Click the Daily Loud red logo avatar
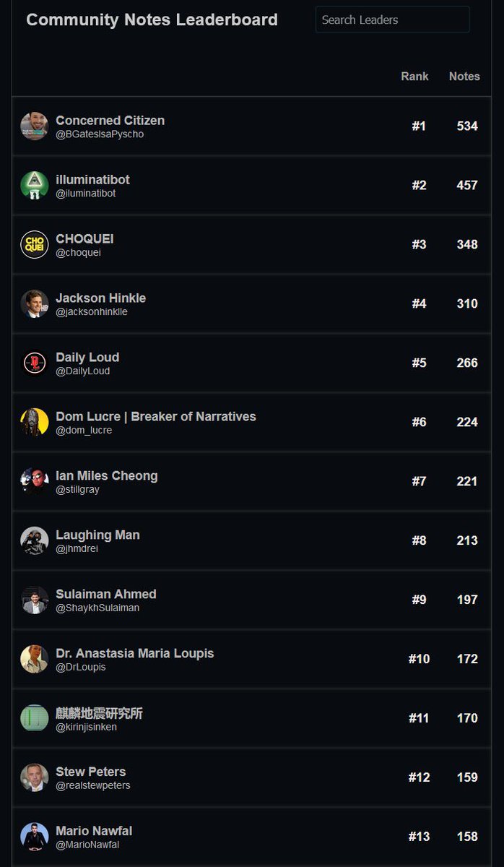The width and height of the screenshot is (504, 867). coord(35,363)
